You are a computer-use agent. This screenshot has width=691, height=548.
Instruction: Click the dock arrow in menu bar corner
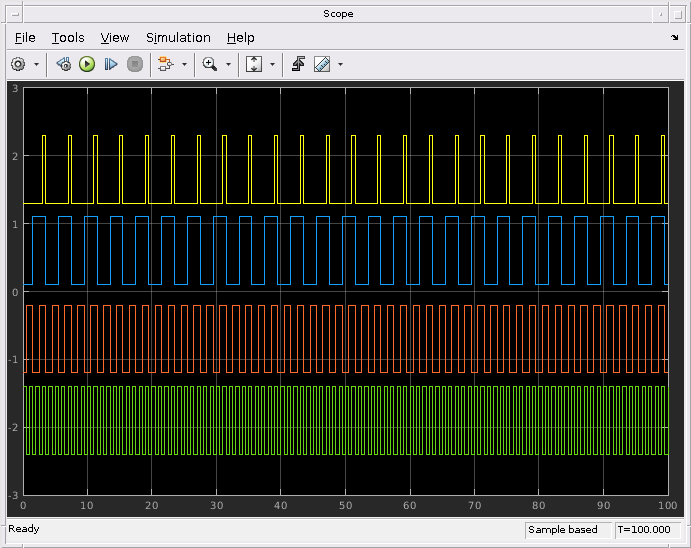[x=674, y=37]
